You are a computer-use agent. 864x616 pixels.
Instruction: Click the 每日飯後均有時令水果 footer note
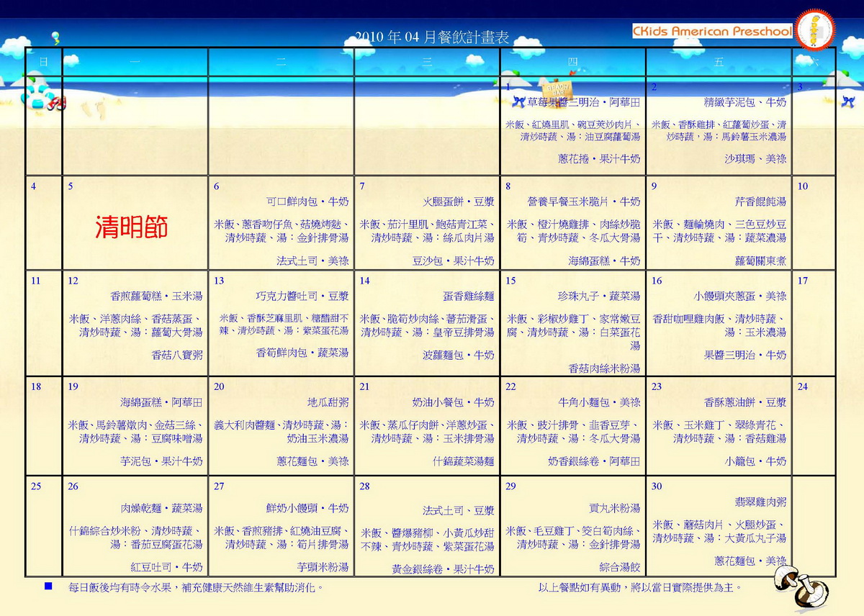[x=195, y=587]
